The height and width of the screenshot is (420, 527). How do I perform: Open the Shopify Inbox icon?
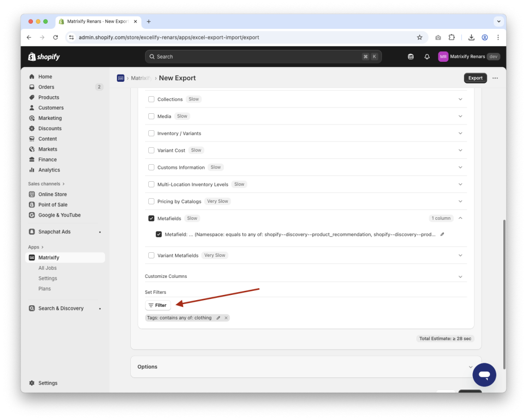coord(411,57)
